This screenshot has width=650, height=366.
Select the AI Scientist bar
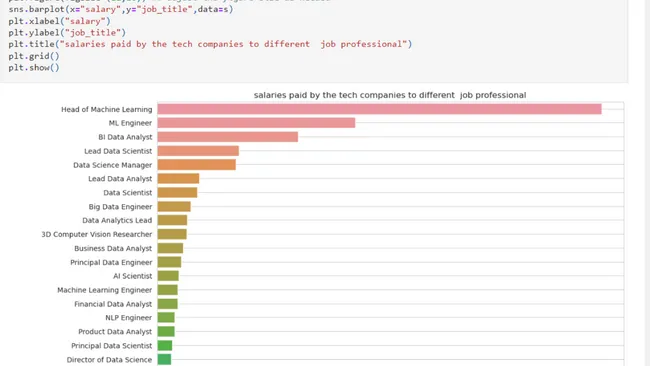point(168,276)
